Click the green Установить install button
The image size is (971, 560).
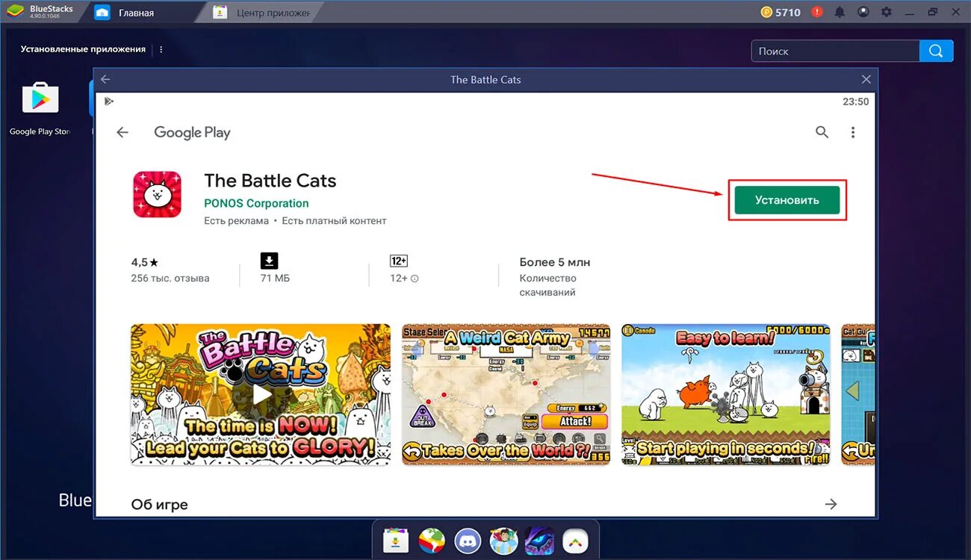click(787, 200)
